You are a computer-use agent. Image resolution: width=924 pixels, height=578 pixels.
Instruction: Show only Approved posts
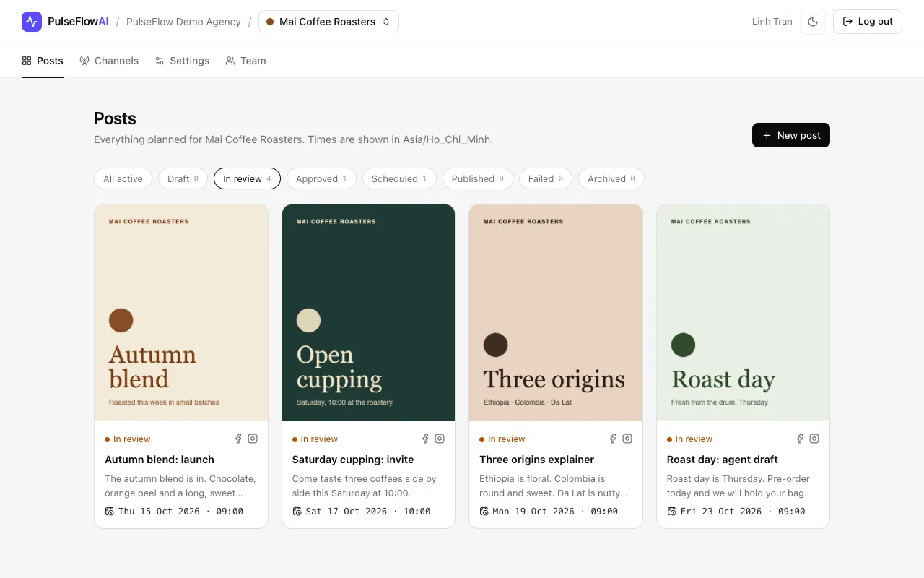pos(321,178)
